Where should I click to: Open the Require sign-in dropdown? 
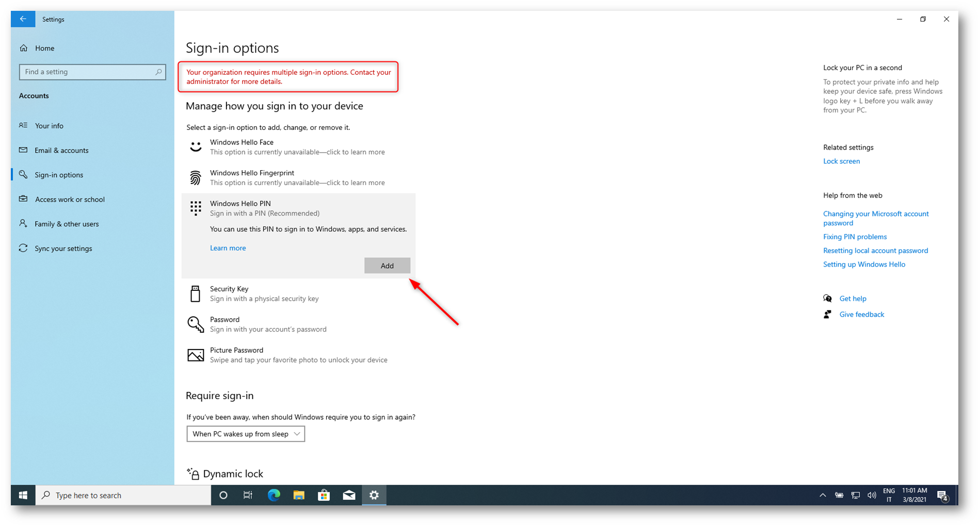246,434
